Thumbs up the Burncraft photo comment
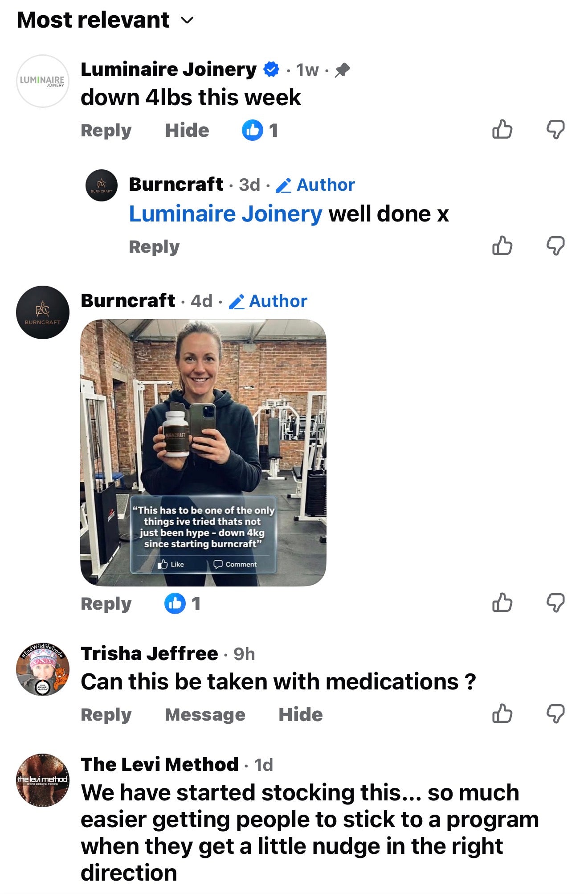Viewport: 588px width, 894px height. 502,603
